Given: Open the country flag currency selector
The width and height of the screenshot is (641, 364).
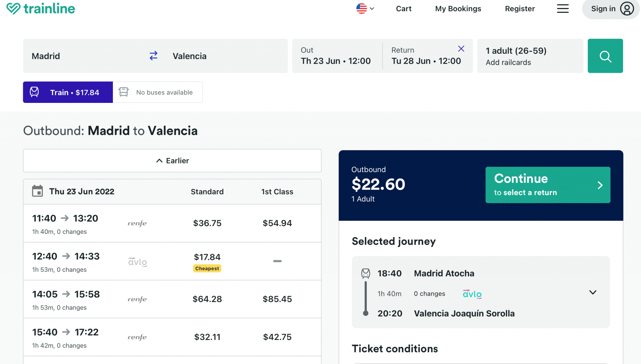Looking at the screenshot, I should coord(365,9).
